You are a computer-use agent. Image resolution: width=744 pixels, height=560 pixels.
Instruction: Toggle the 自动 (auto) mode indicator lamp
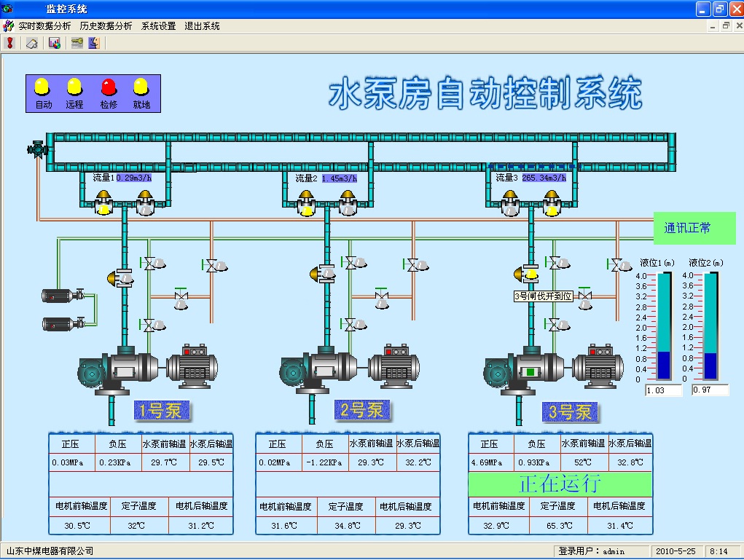[x=43, y=87]
